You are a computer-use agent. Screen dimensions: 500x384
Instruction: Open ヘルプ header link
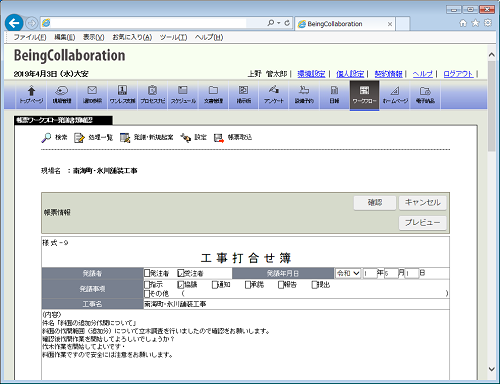tap(422, 74)
